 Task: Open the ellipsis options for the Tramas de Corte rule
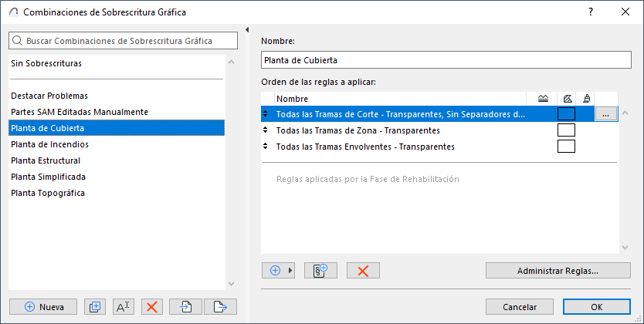coord(606,114)
